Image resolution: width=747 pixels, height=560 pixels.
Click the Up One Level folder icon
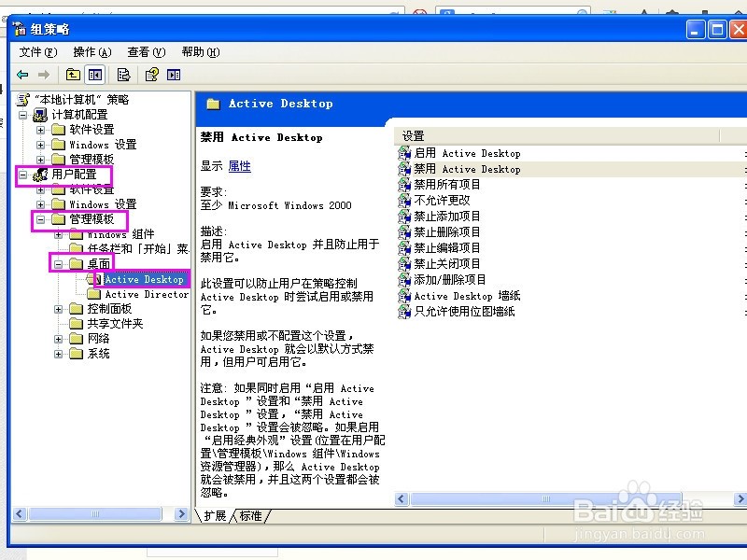pyautogui.click(x=73, y=75)
